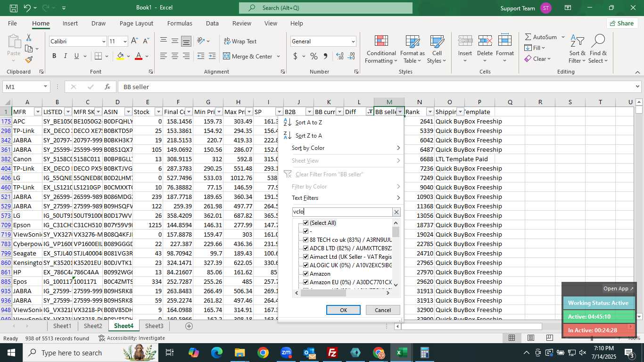Expand the font name Calibri dropdown
This screenshot has width=644, height=362.
[x=104, y=41]
